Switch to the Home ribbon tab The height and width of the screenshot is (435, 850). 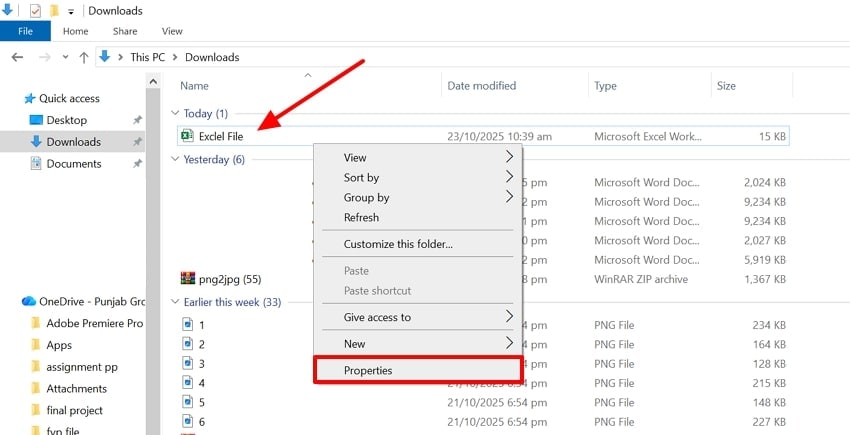click(x=75, y=31)
